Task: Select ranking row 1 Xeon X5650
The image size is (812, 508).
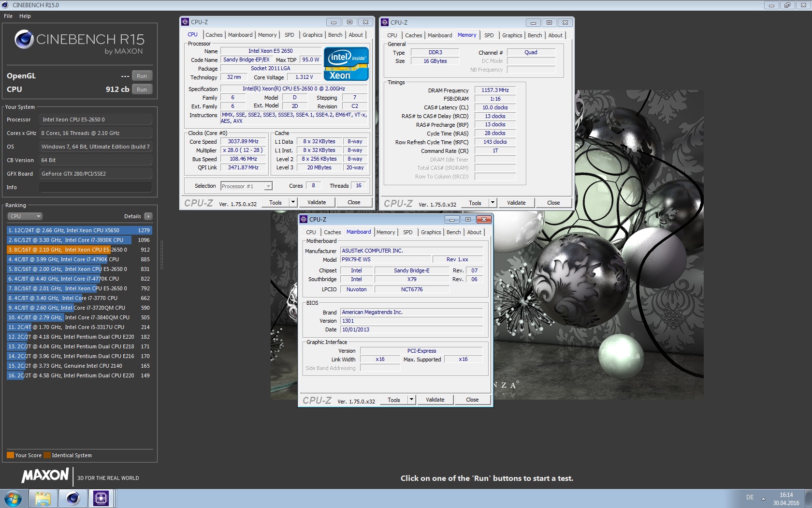Action: point(79,230)
